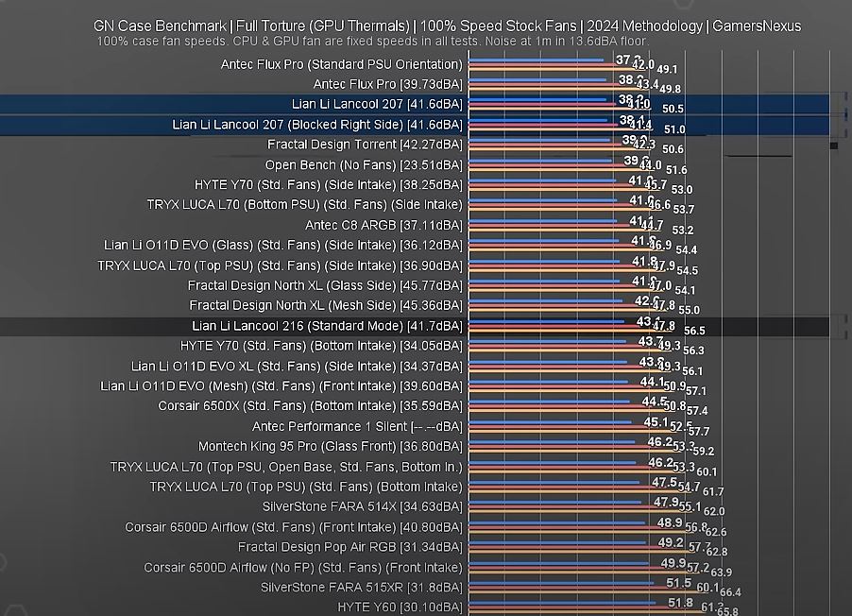
Task: Click the 49.2 value for Pop Air RGB
Action: (x=671, y=542)
